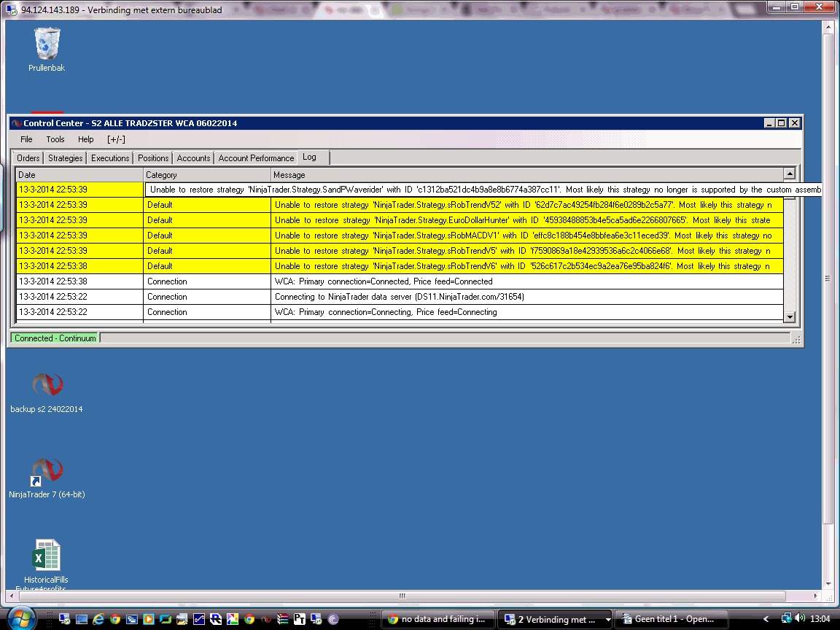Open the Help menu
Screen dimensions: 840x630
(86, 139)
